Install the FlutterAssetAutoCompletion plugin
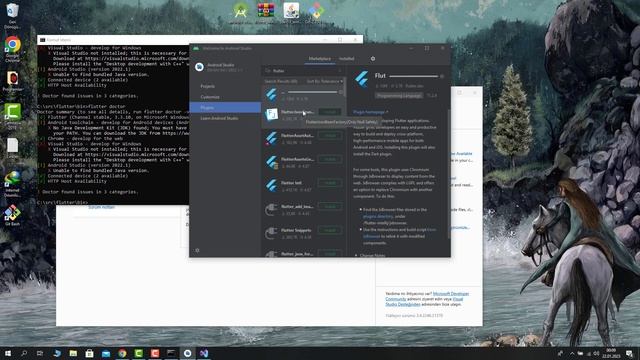The width and height of the screenshot is (640, 360). tap(330, 135)
